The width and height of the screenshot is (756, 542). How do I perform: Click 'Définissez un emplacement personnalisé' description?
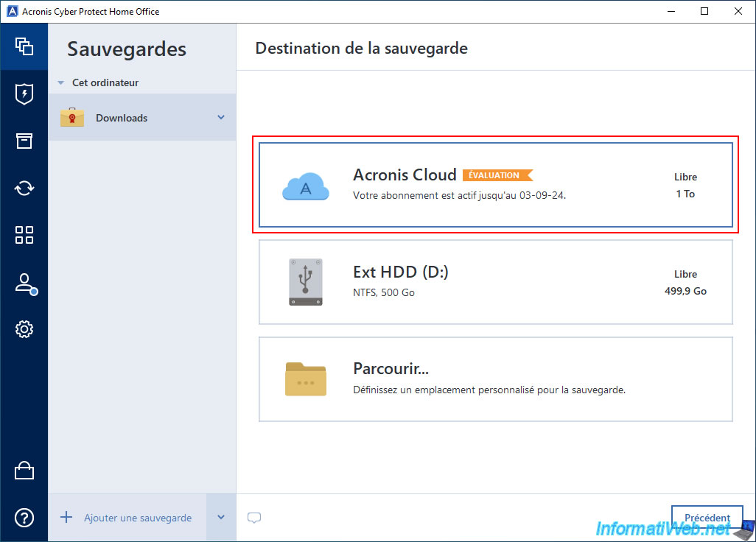489,390
